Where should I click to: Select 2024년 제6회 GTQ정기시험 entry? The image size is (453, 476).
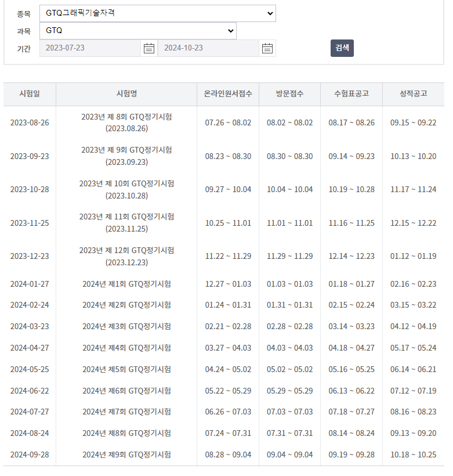(x=126, y=391)
